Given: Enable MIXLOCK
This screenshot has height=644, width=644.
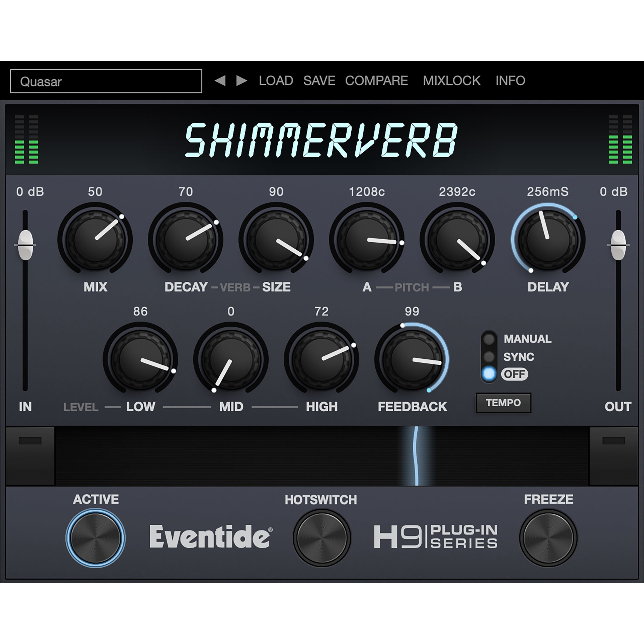Looking at the screenshot, I should click(452, 81).
